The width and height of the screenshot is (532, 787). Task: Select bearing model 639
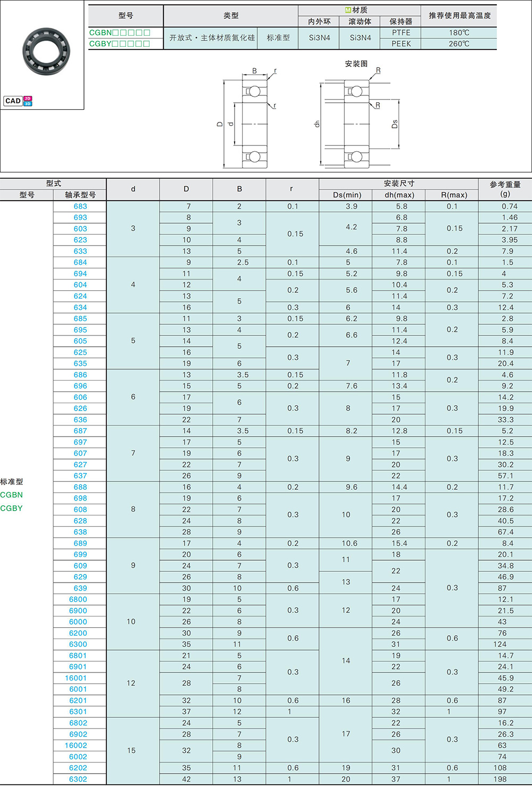point(80,588)
